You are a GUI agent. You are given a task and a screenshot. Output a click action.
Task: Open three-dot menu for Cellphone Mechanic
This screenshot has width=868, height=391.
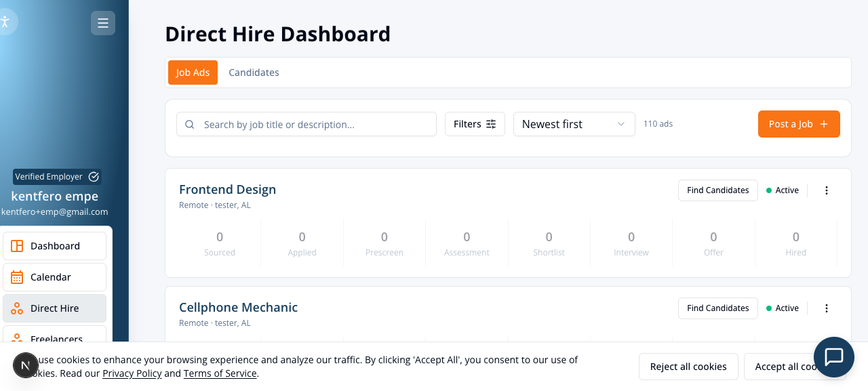[x=827, y=308]
